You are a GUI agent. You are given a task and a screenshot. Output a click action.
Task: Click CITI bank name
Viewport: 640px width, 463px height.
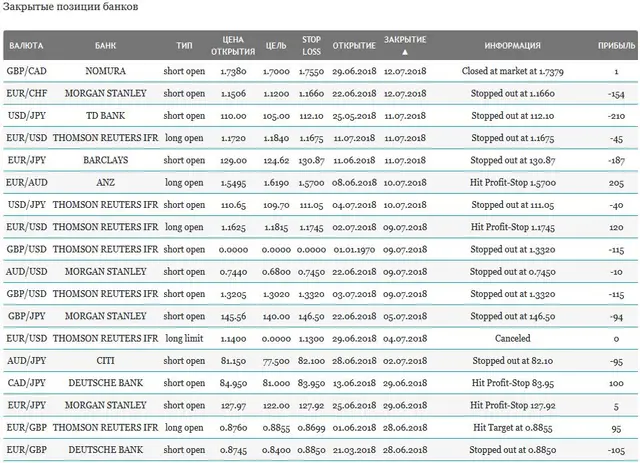(x=105, y=361)
